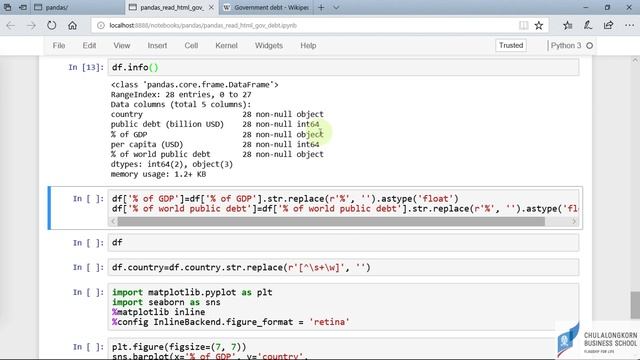640x360 pixels.
Task: Click 'dtypes: int64(2), object(3)' output line
Action: point(171,164)
